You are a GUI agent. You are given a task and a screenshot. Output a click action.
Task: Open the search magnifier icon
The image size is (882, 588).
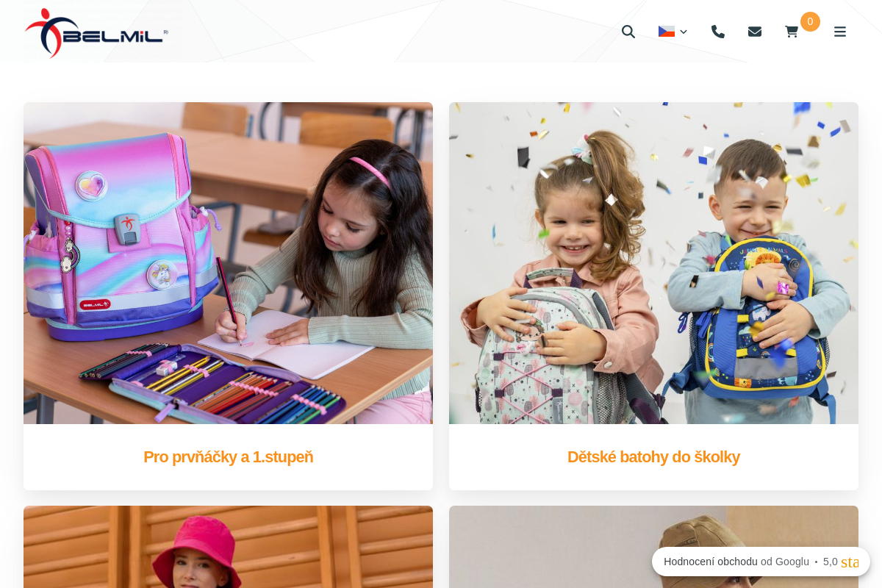(x=628, y=32)
